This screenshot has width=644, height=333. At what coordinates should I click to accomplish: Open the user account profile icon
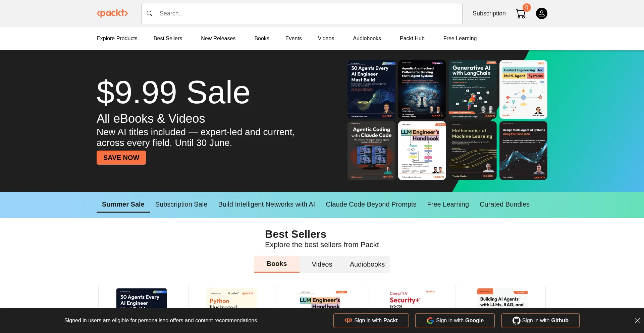click(541, 13)
